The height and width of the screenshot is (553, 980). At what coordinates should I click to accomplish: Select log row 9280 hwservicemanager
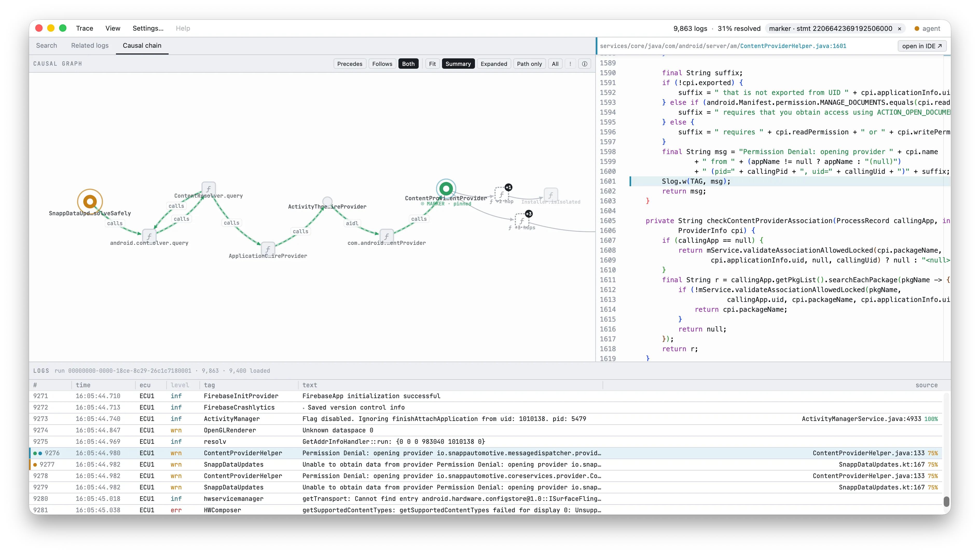(x=486, y=499)
